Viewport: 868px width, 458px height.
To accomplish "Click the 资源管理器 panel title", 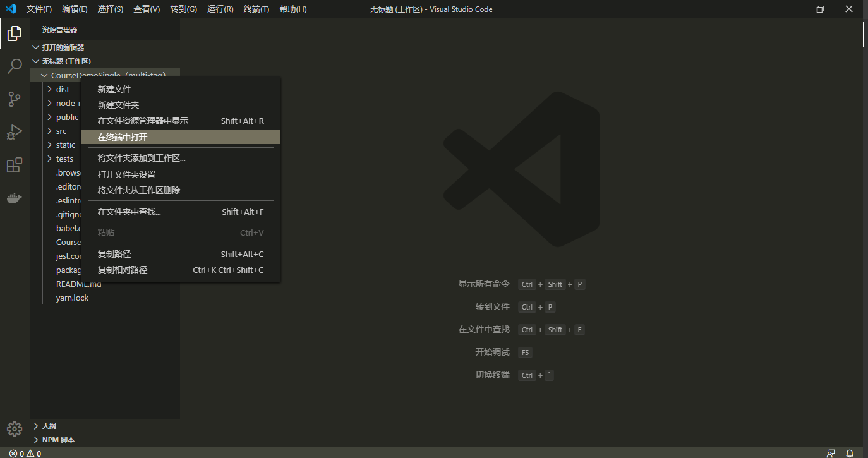I will pyautogui.click(x=60, y=30).
